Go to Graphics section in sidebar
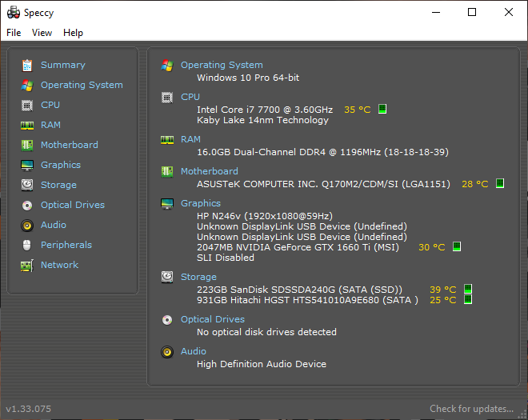Screen dimensions: 528x420 coord(61,165)
